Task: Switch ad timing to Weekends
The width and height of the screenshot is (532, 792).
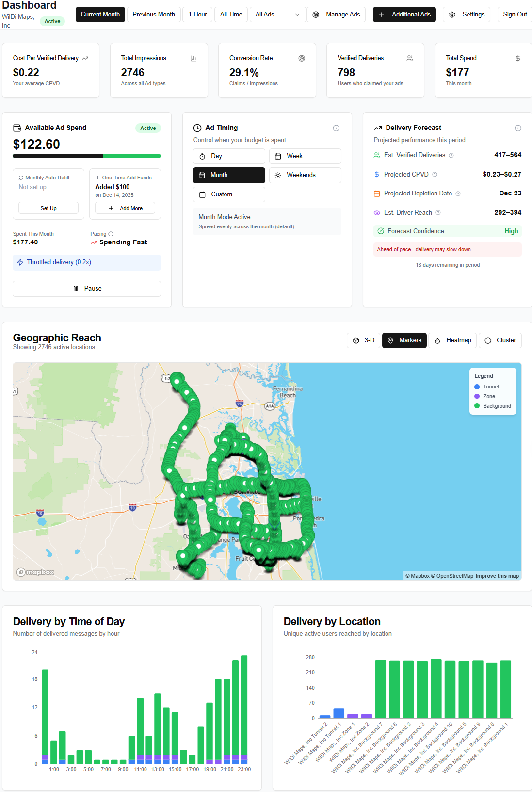Action: (305, 175)
